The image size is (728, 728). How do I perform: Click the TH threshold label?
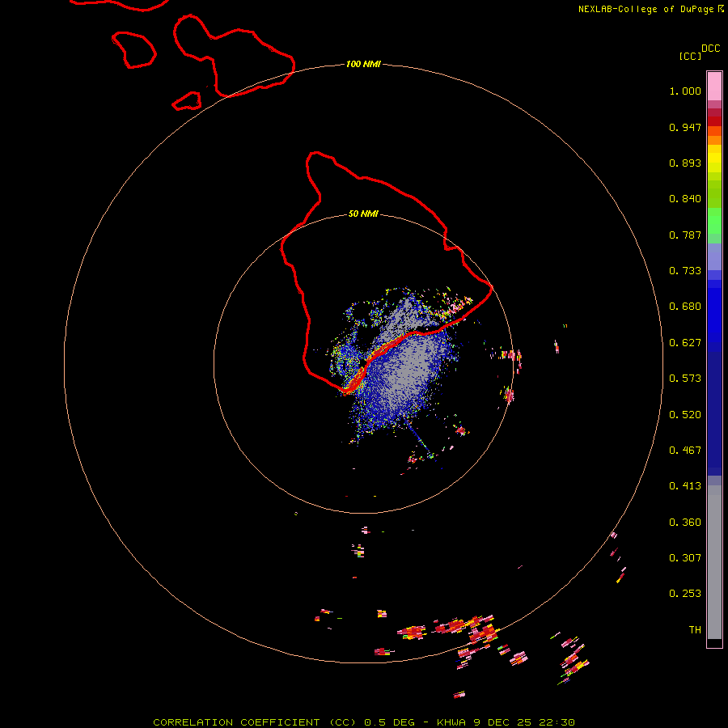click(695, 630)
